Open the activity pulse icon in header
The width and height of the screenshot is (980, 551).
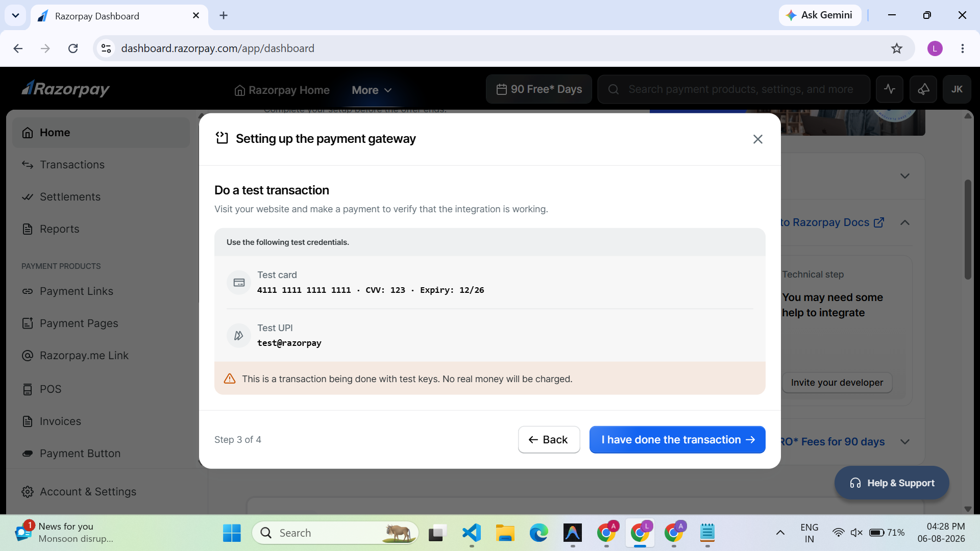pos(890,89)
